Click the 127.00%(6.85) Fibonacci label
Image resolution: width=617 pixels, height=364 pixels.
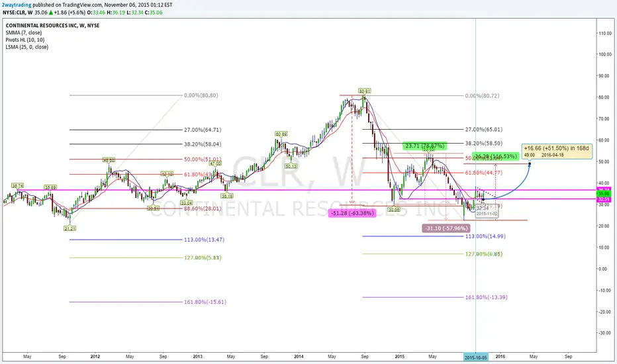click(484, 254)
